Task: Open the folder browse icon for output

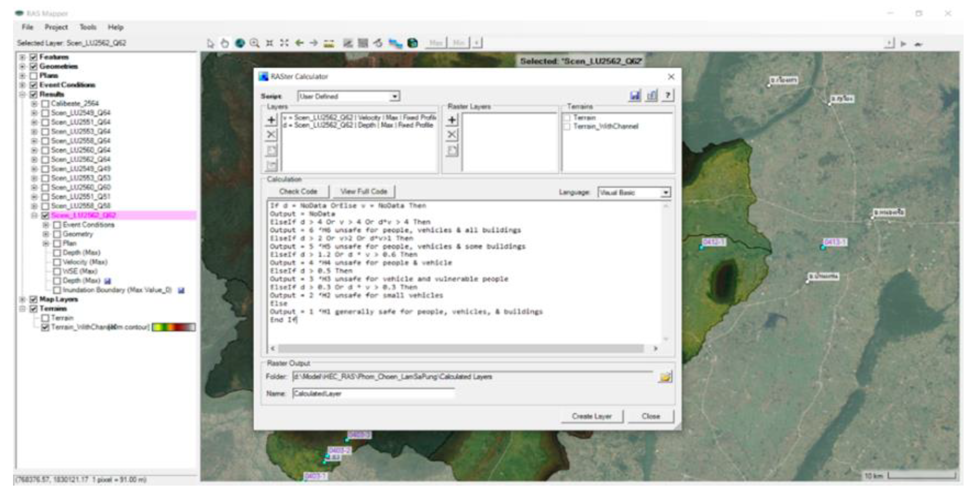Action: [x=665, y=377]
